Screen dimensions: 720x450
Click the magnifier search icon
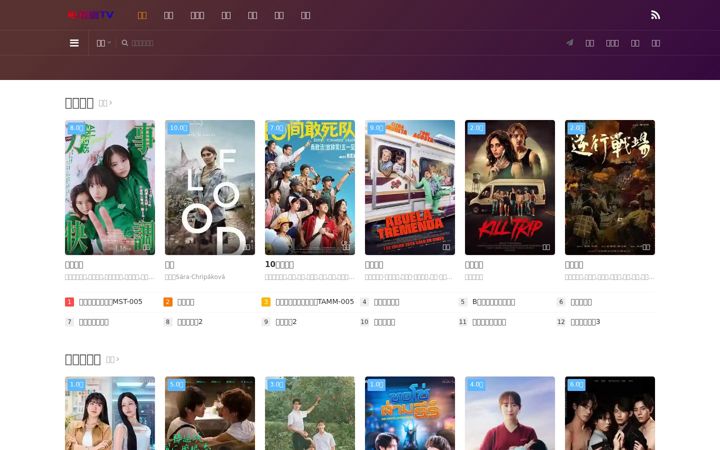(x=124, y=43)
